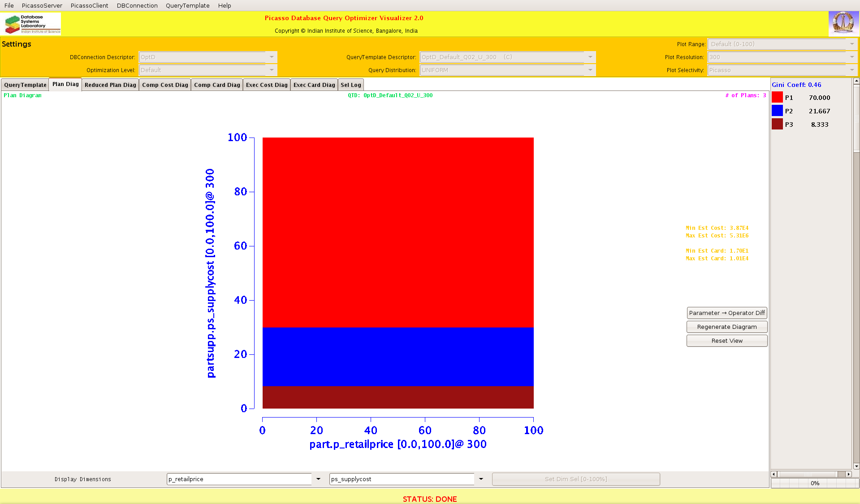
Task: Expand the p_retailprice dimension dropdown
Action: pyautogui.click(x=318, y=479)
